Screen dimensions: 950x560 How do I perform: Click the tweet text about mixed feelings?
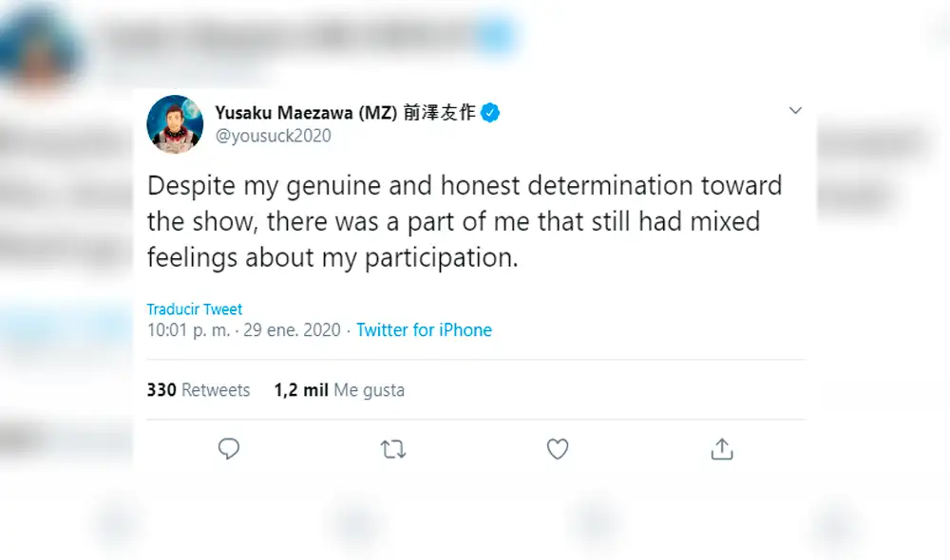(465, 221)
